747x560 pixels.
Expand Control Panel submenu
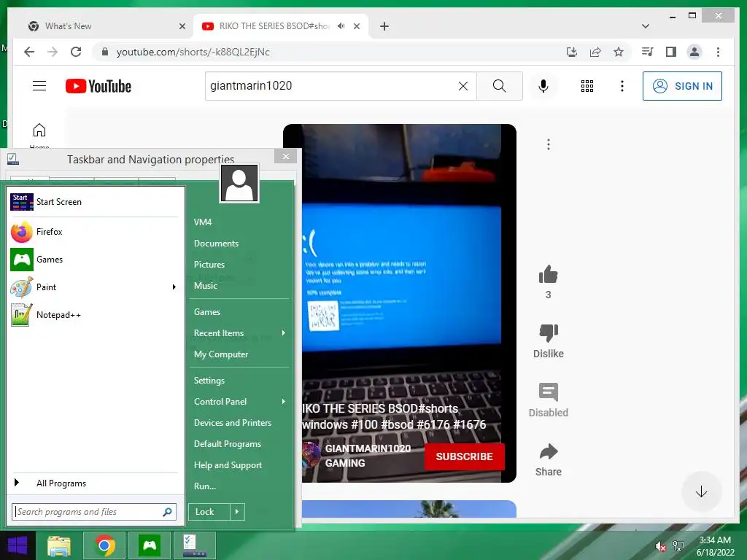point(284,402)
